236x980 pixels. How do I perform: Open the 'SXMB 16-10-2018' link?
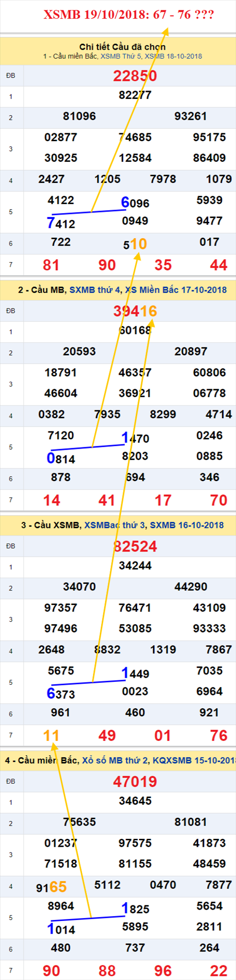187,525
